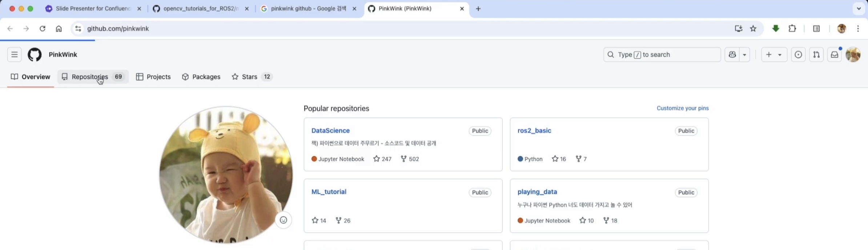The width and height of the screenshot is (868, 250).
Task: Go to GitHub home via Octocat logo
Action: pos(35,55)
